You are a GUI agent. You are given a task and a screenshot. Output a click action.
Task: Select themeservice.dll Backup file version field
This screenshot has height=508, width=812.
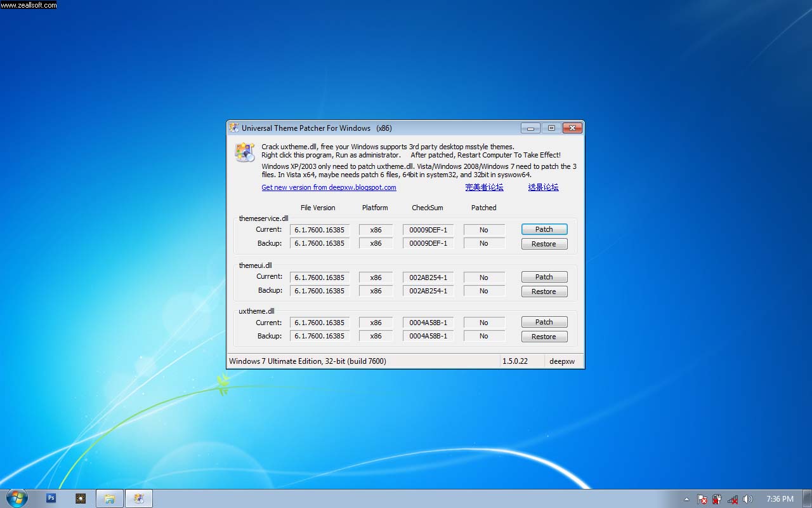320,243
